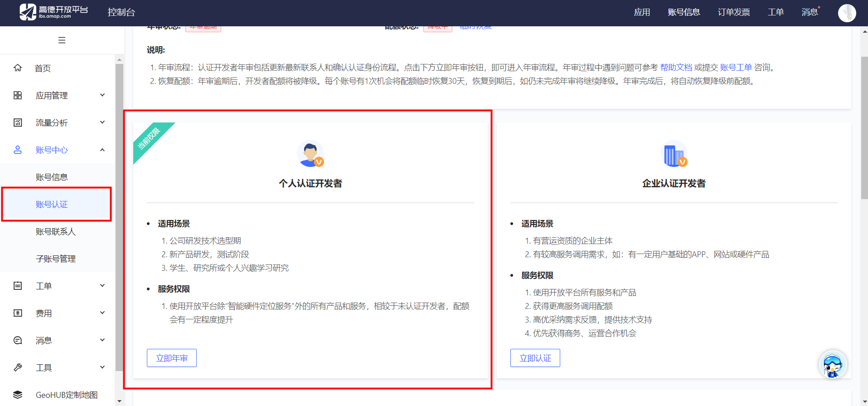
Task: Click the text 获得更高服务调用配额
Action: (573, 306)
